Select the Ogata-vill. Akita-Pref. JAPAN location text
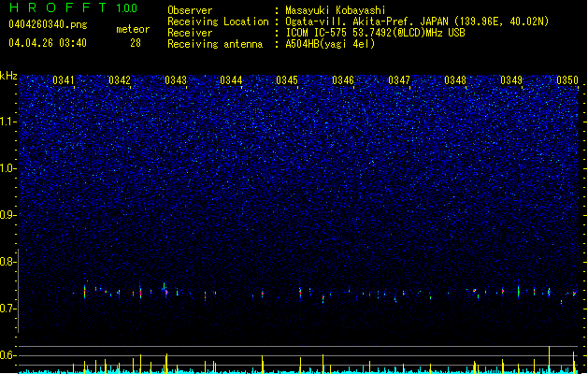Screen dimensions: 588x374 point(417,22)
